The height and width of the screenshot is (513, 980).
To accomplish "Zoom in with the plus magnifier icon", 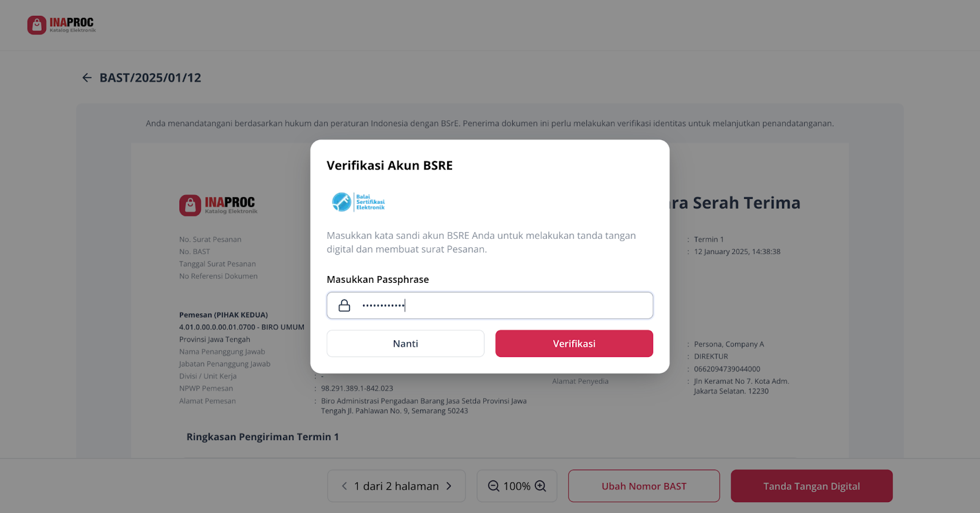I will 540,486.
